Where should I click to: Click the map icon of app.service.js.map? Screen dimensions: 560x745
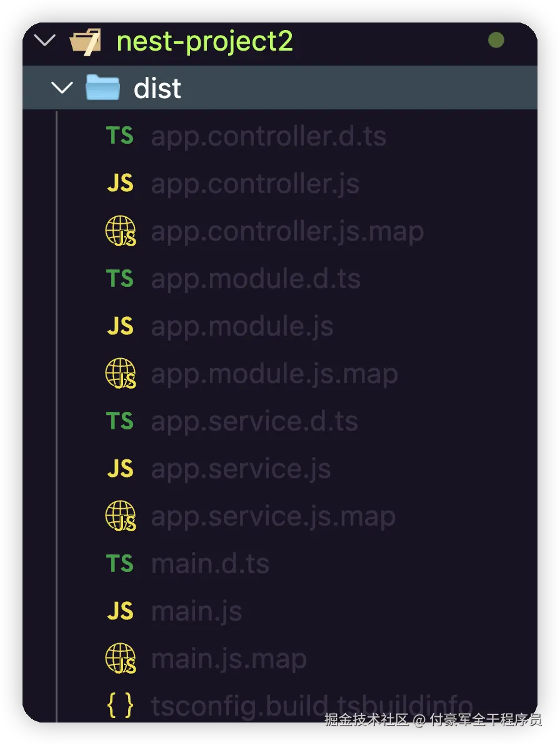tap(121, 516)
